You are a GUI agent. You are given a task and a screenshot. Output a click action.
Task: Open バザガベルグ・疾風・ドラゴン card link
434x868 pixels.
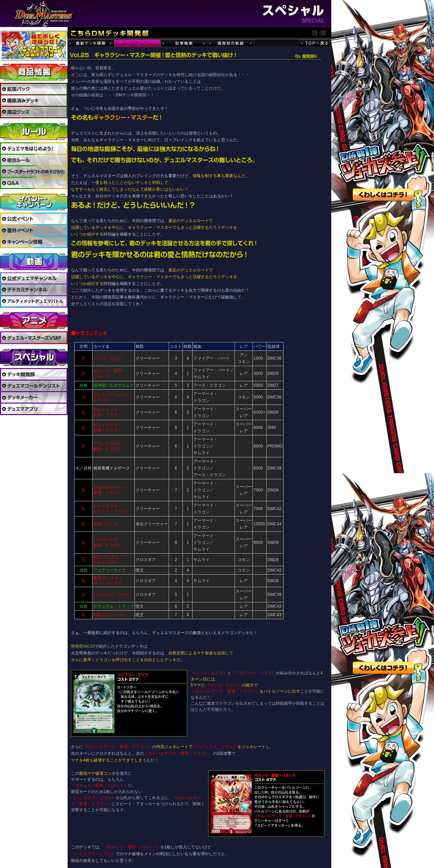(107, 542)
